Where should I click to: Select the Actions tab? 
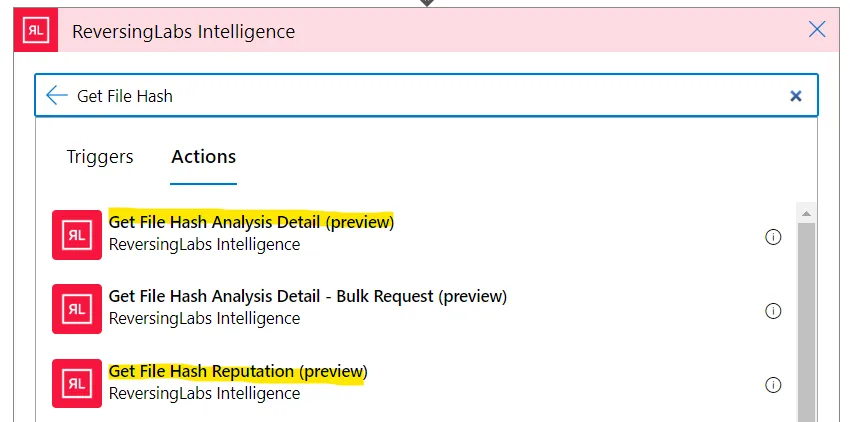click(203, 157)
